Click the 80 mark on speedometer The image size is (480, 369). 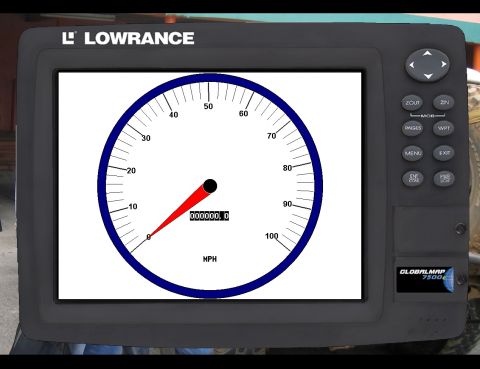coord(287,168)
